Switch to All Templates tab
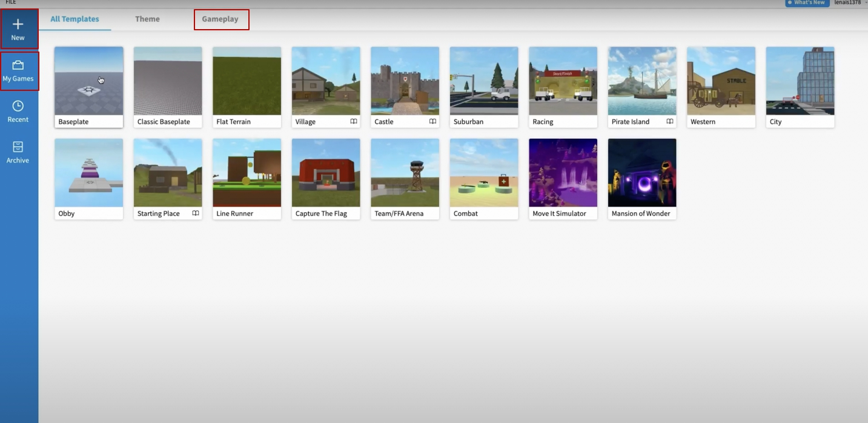 (x=75, y=19)
